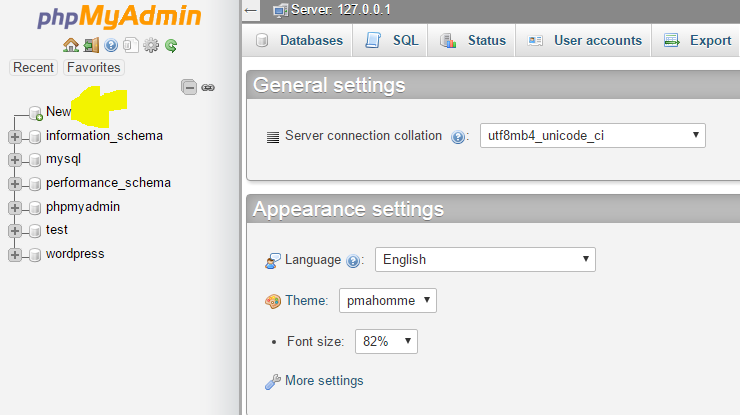Open the Favorites tables list
Screen dimensions: 740x415
click(x=93, y=68)
